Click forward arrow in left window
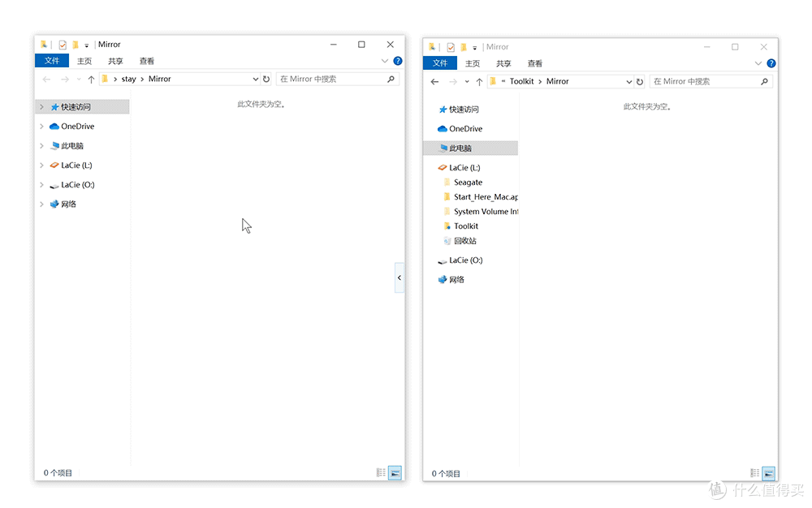Screen dimensions: 812x508 pos(65,80)
